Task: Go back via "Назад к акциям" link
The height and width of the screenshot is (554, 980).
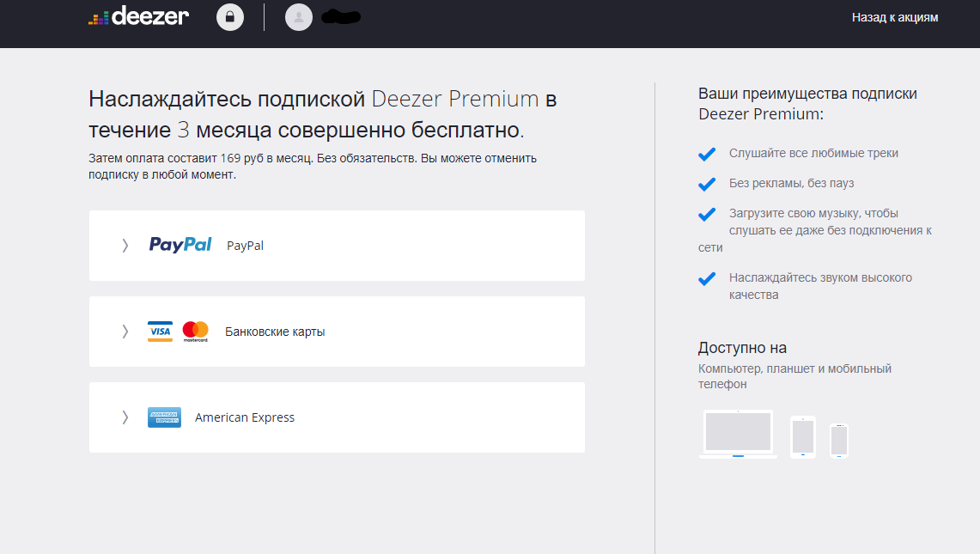Action: coord(894,17)
